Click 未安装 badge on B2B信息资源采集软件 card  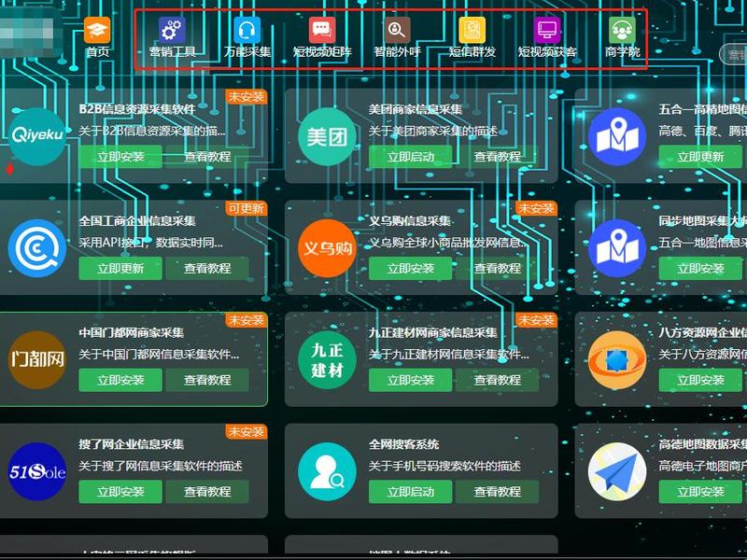(x=247, y=97)
